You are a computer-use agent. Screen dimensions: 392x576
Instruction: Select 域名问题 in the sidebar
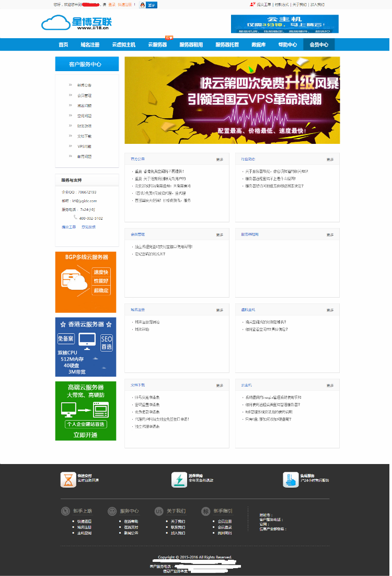[x=85, y=106]
